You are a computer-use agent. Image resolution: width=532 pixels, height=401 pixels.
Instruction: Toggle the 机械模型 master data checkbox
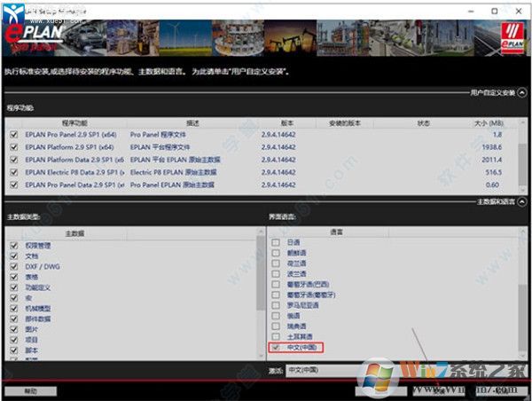[x=14, y=309]
